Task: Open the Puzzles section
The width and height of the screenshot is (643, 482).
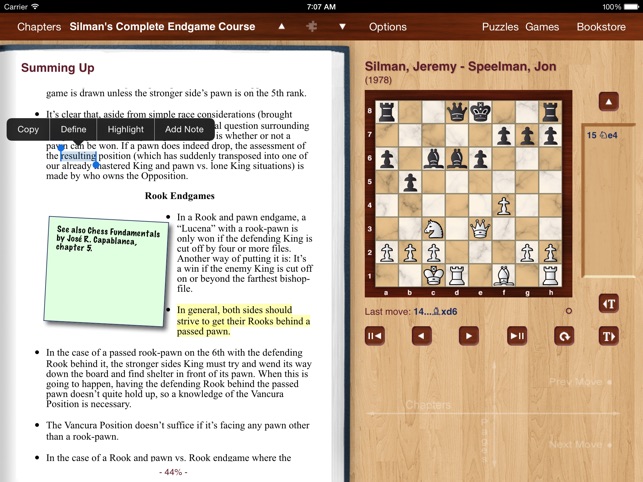Action: point(500,27)
